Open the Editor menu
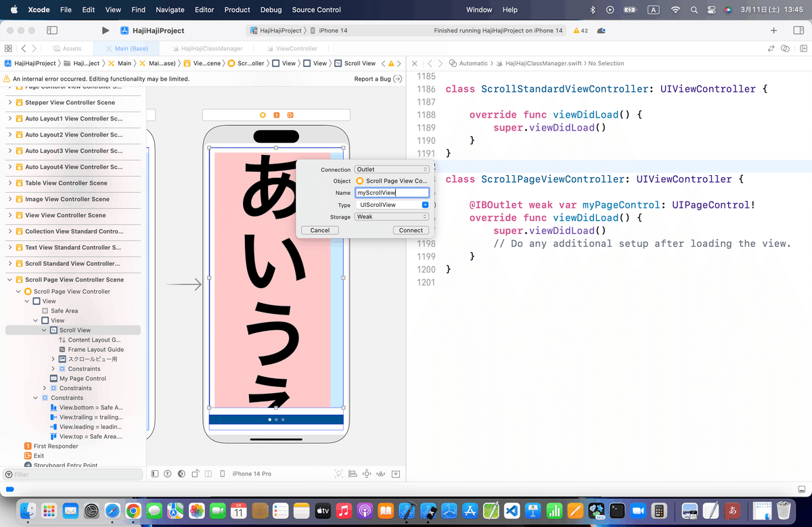The image size is (812, 527). (x=204, y=10)
